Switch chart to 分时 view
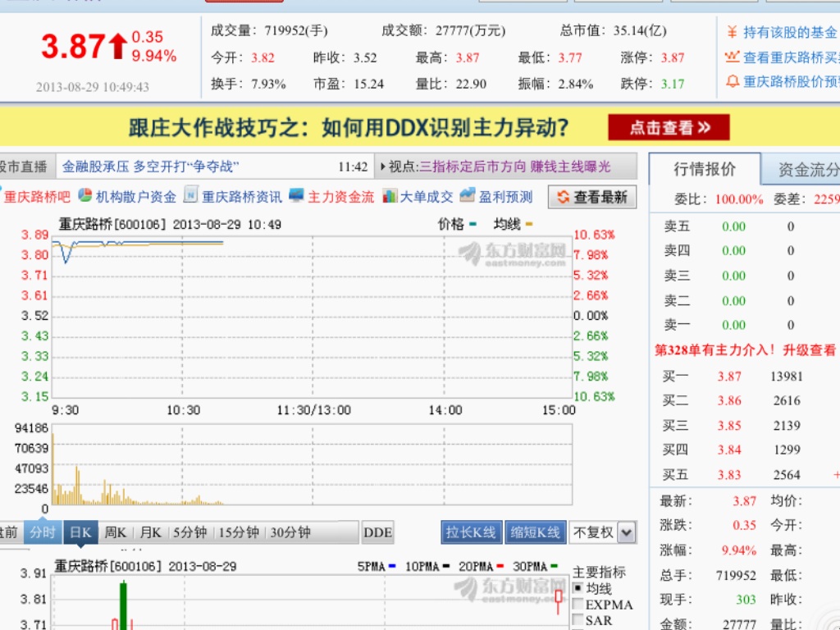840x630 pixels. pos(42,532)
